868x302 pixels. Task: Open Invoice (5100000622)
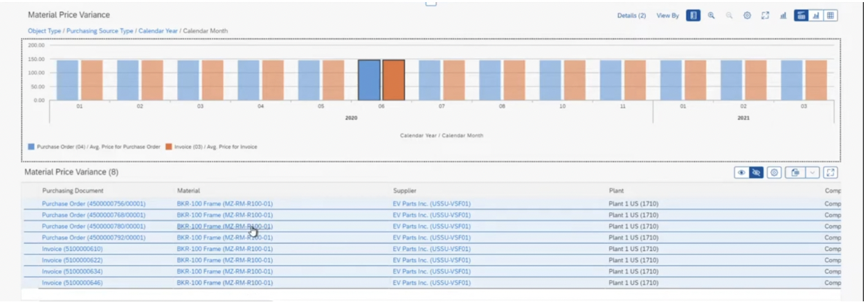coord(72,260)
